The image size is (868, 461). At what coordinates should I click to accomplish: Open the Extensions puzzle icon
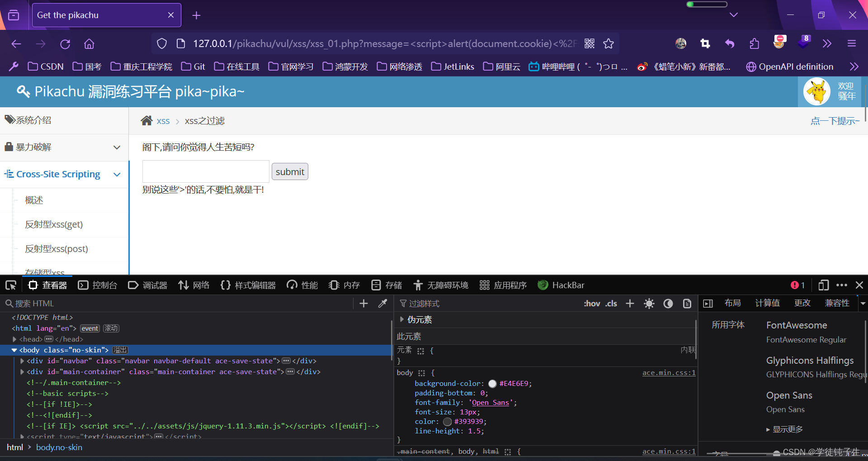(754, 43)
